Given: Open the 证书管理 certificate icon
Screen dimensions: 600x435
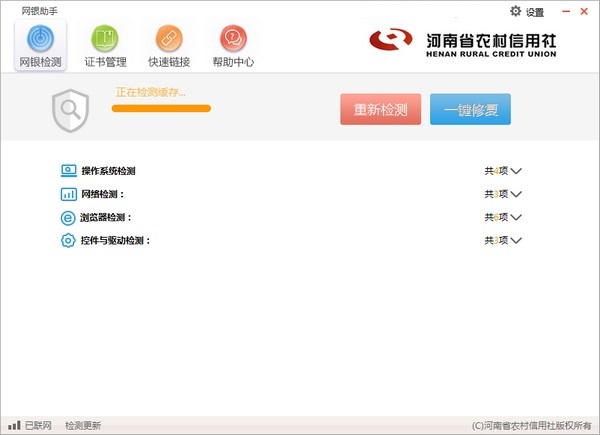Looking at the screenshot, I should pos(104,40).
